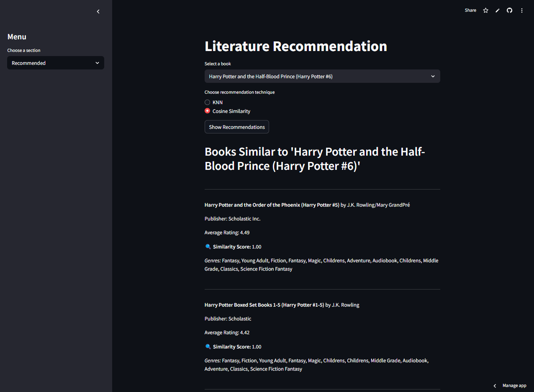Click the author 'J.K. Rowling/Mary GrandPré'
This screenshot has width=534, height=392.
coord(378,205)
